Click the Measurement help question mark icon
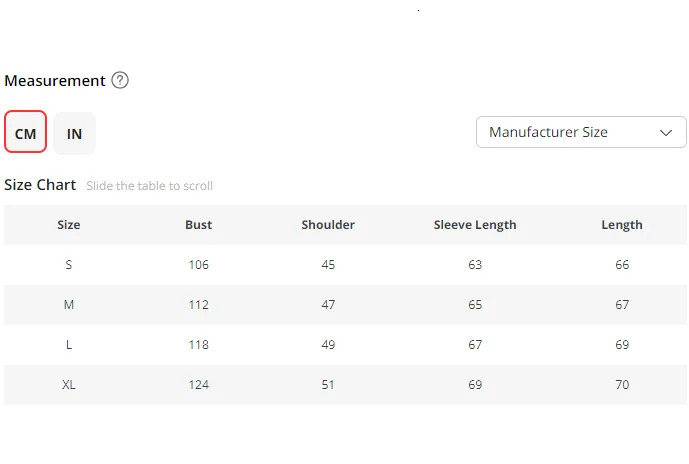The image size is (689, 464). [120, 80]
